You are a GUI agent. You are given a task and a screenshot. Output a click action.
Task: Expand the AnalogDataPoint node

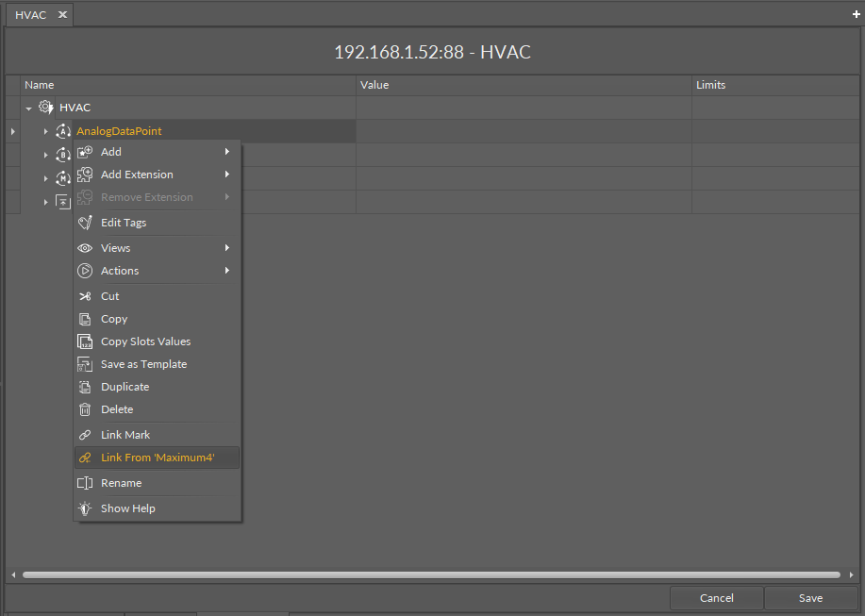[46, 131]
